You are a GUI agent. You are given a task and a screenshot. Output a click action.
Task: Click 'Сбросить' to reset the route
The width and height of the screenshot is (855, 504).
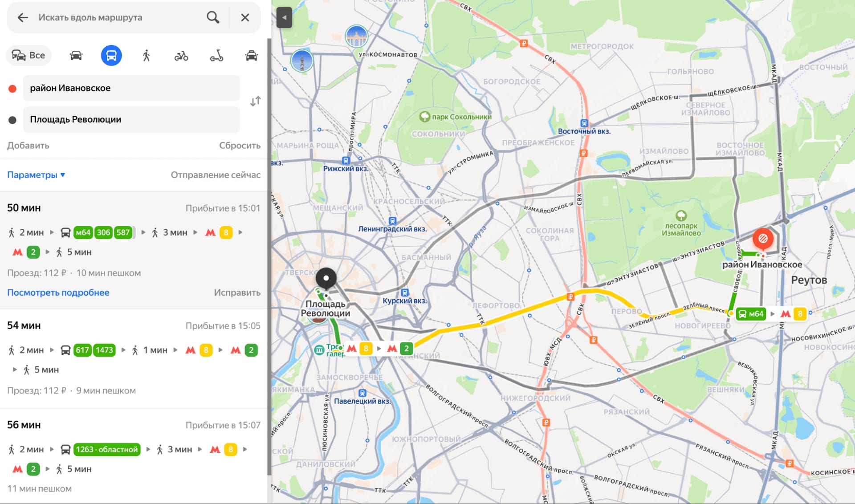(240, 146)
